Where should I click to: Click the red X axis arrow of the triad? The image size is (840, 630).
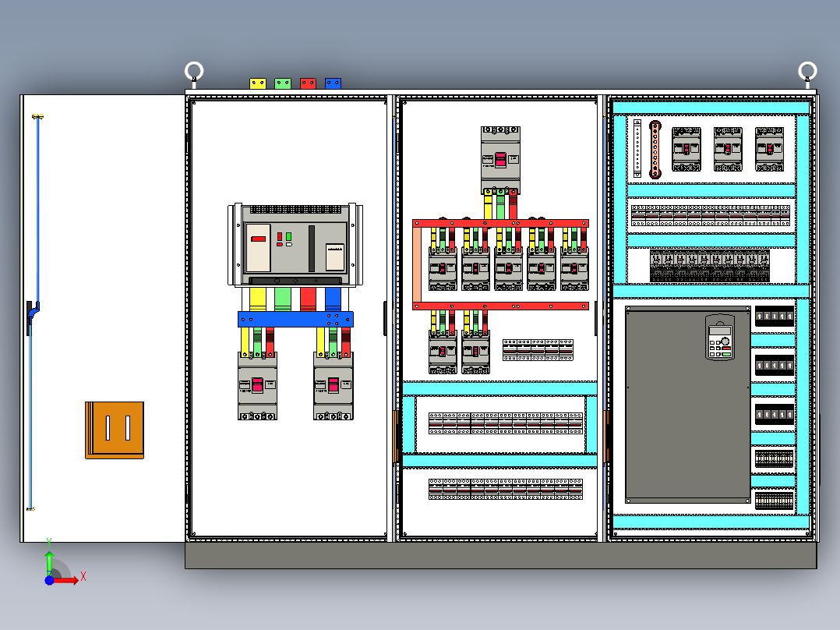[68, 579]
